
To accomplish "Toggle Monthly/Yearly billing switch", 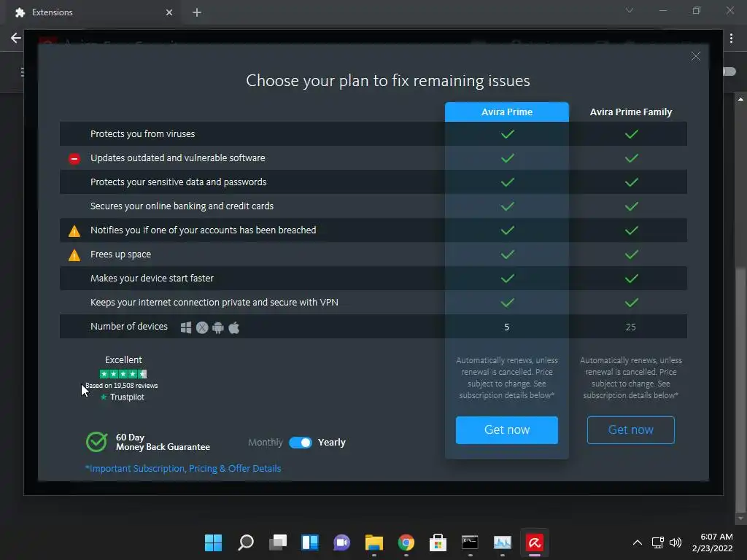I will point(301,443).
